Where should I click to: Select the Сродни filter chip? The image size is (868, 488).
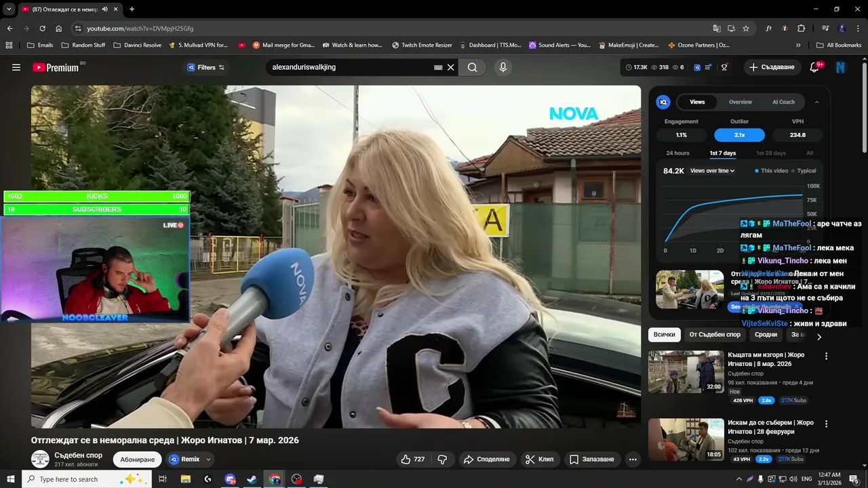[766, 335]
